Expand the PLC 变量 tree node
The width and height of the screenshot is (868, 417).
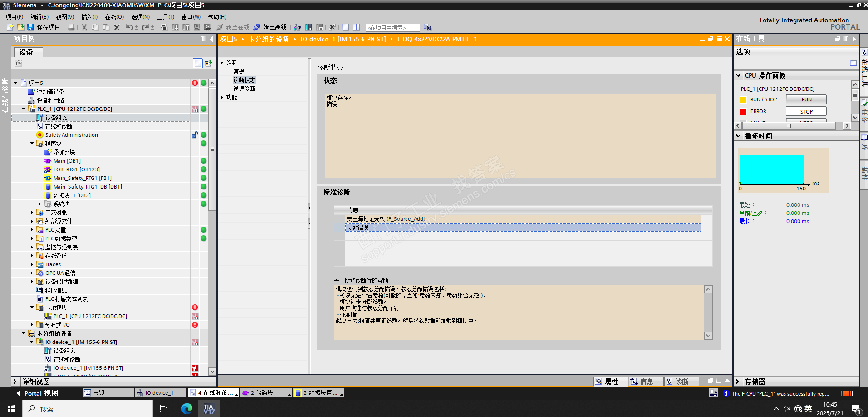(x=32, y=230)
